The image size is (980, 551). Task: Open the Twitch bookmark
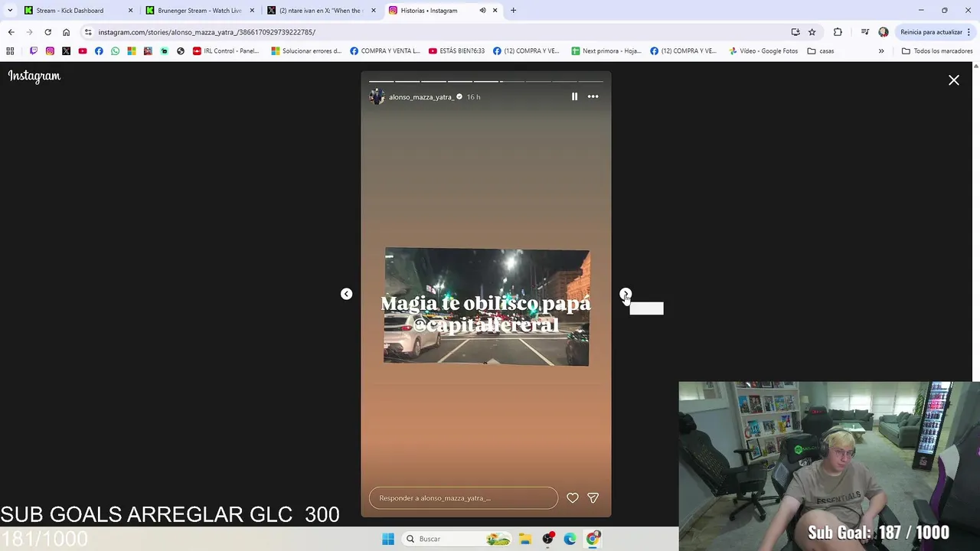pyautogui.click(x=34, y=51)
